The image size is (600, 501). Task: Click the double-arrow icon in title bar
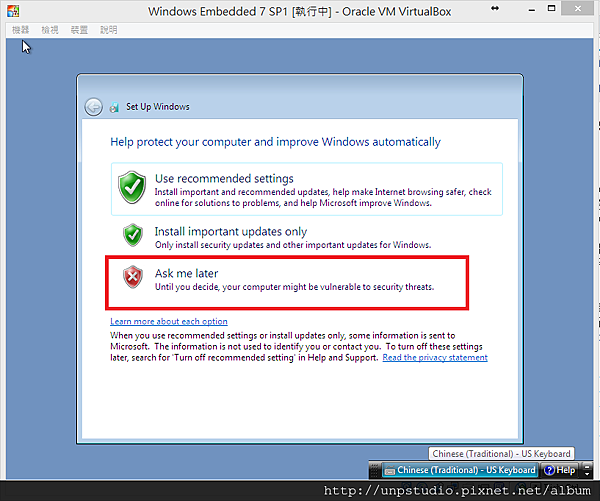pyautogui.click(x=495, y=8)
